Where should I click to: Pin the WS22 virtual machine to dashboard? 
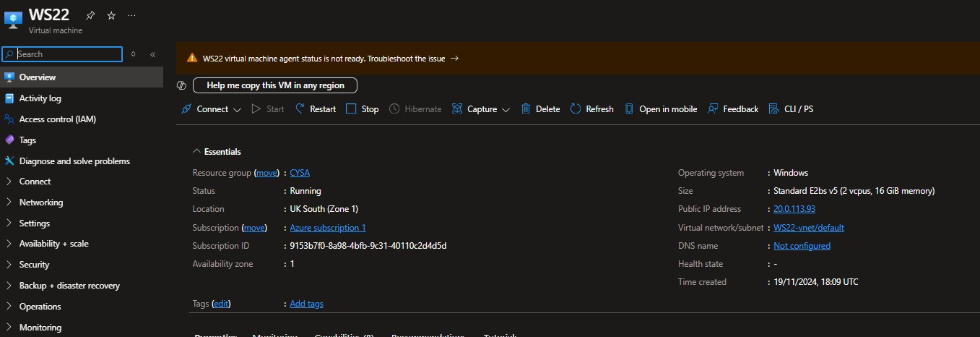(x=90, y=15)
